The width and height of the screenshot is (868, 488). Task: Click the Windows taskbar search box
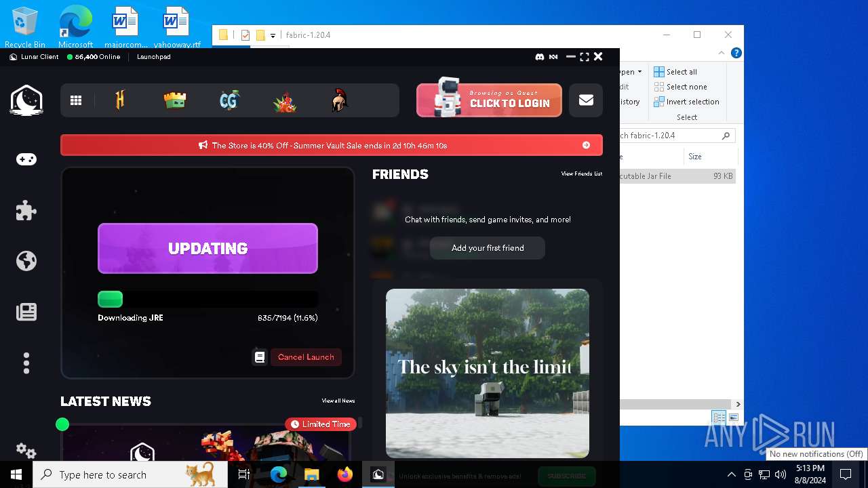point(130,474)
